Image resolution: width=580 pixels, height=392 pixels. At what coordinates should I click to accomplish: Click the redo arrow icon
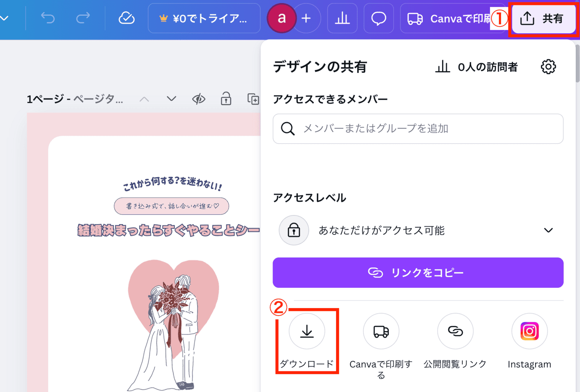[83, 18]
